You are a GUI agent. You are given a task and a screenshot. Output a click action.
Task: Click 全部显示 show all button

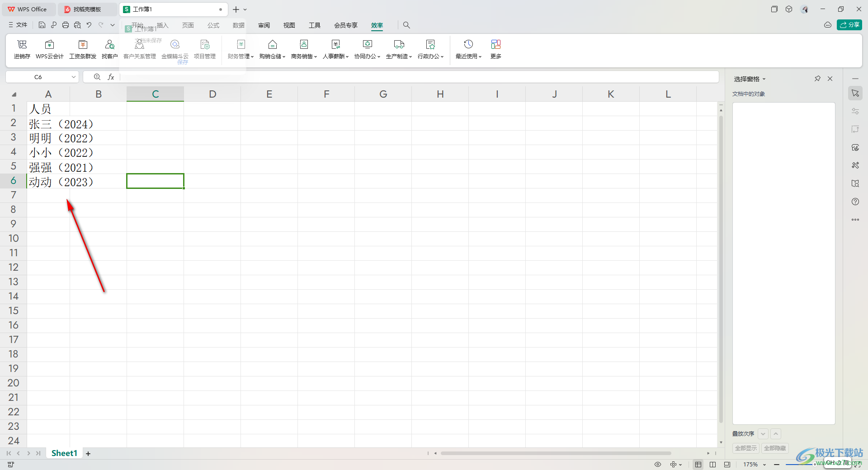746,448
